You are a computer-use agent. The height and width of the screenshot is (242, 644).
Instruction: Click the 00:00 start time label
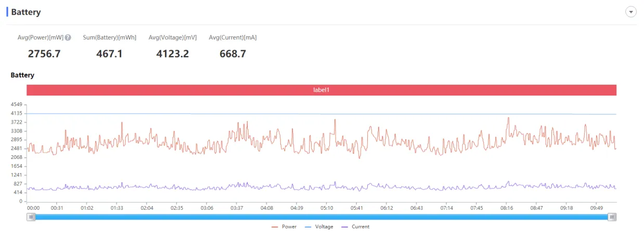pos(33,208)
